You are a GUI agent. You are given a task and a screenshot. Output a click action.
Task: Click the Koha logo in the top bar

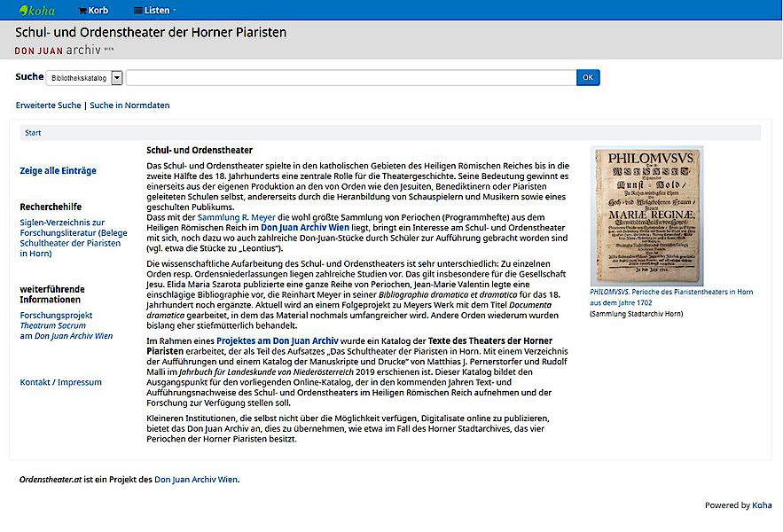[37, 10]
